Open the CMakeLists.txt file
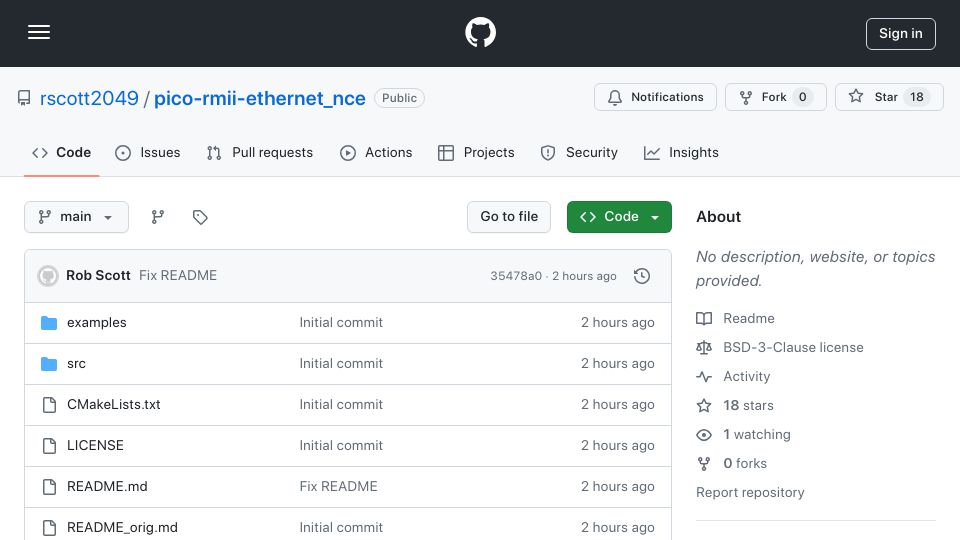The width and height of the screenshot is (960, 540). pos(113,405)
